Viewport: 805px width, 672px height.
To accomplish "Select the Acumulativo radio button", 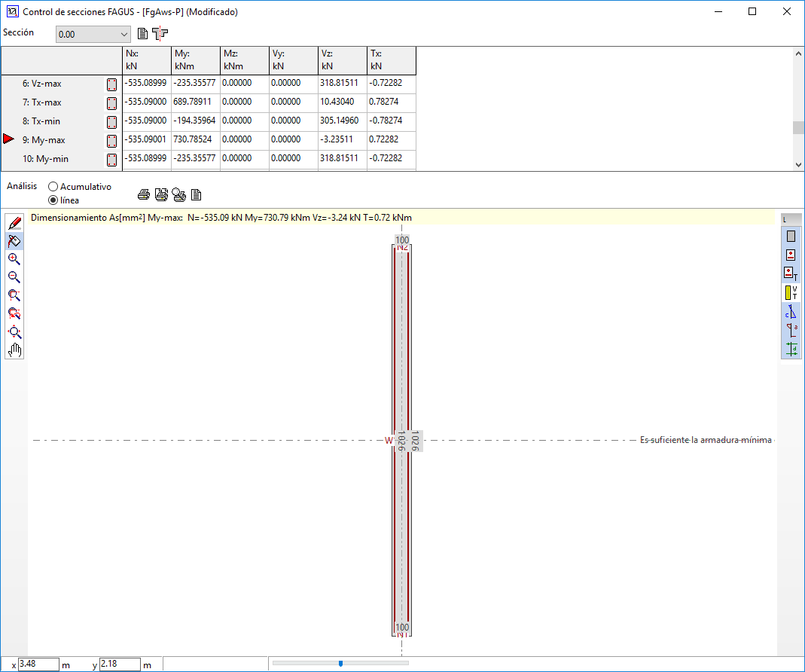I will (x=53, y=186).
